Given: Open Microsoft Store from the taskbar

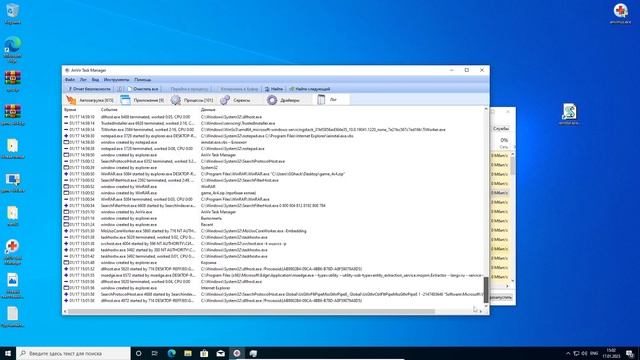Looking at the screenshot, I should click(x=204, y=353).
